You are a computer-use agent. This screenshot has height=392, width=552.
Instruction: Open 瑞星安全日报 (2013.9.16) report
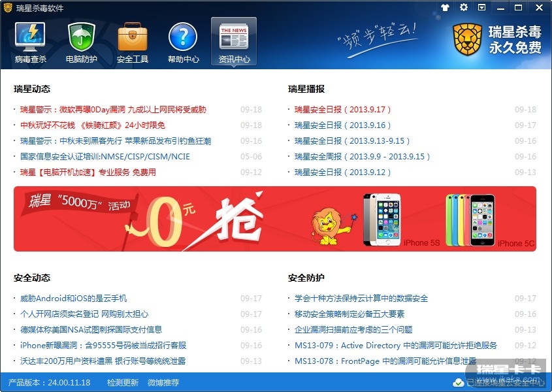(x=342, y=125)
